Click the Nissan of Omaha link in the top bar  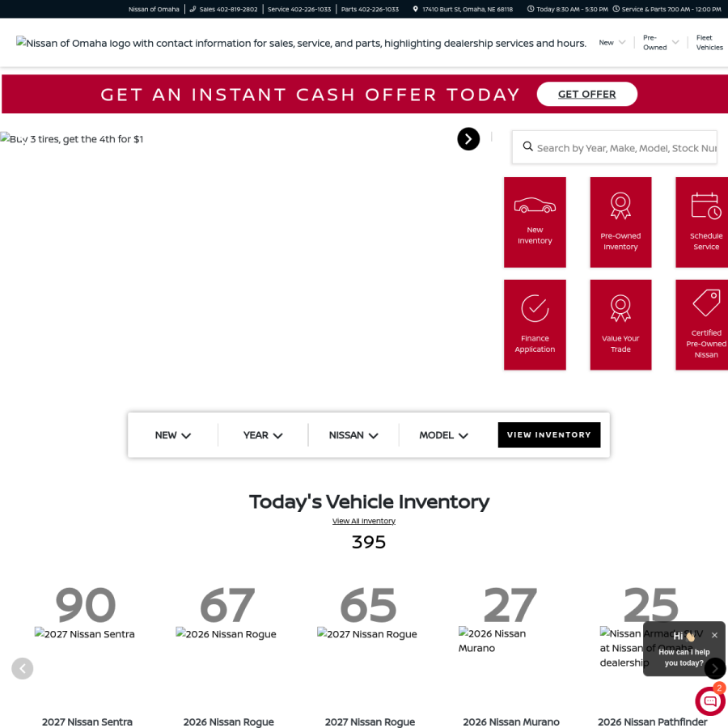click(x=154, y=9)
